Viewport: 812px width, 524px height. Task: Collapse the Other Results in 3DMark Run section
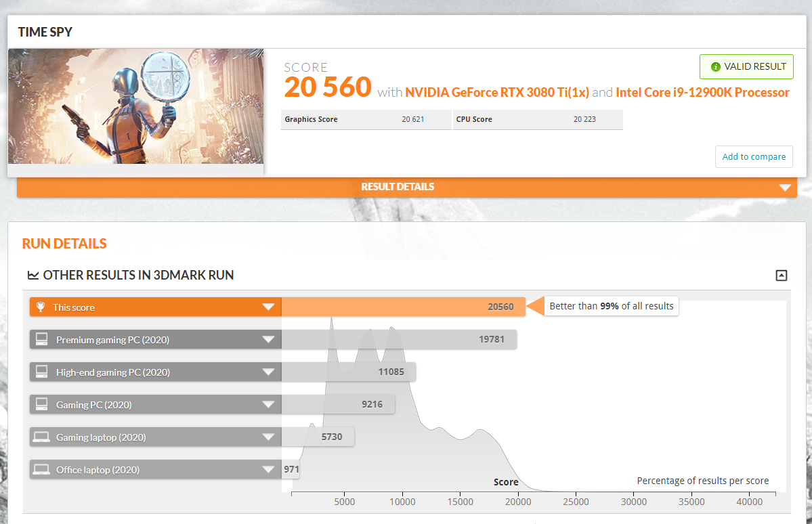pos(781,275)
